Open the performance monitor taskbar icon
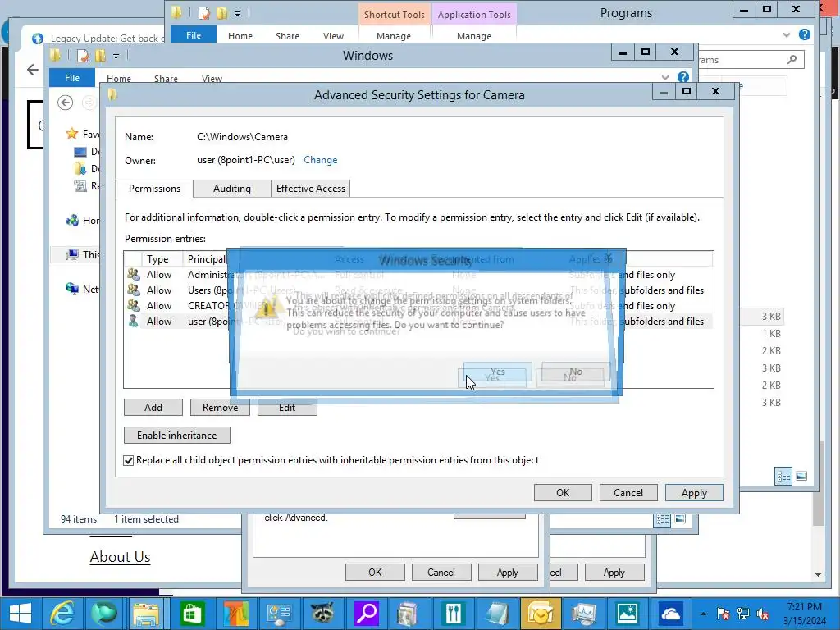The image size is (840, 630). (583, 614)
